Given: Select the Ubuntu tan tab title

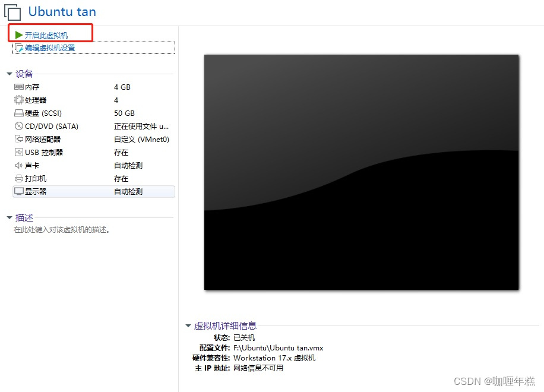Looking at the screenshot, I should pyautogui.click(x=62, y=11).
